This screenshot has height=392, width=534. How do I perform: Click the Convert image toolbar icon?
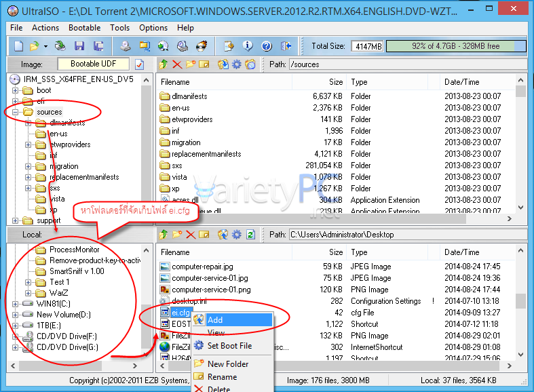click(x=164, y=46)
